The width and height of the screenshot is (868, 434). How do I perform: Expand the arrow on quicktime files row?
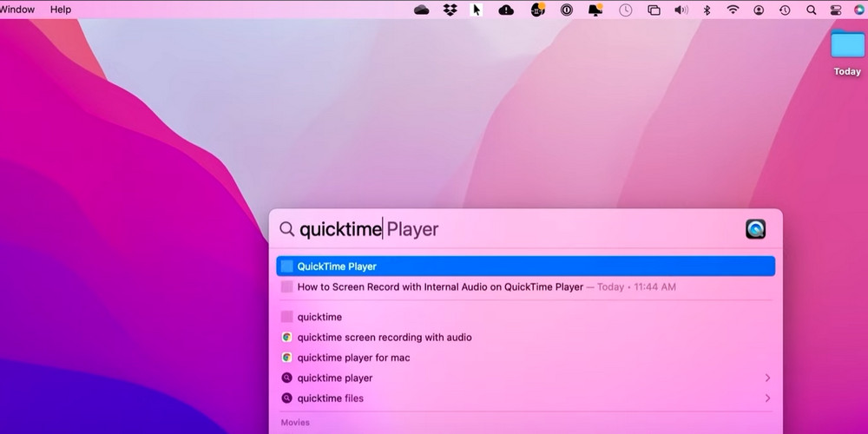pyautogui.click(x=767, y=398)
